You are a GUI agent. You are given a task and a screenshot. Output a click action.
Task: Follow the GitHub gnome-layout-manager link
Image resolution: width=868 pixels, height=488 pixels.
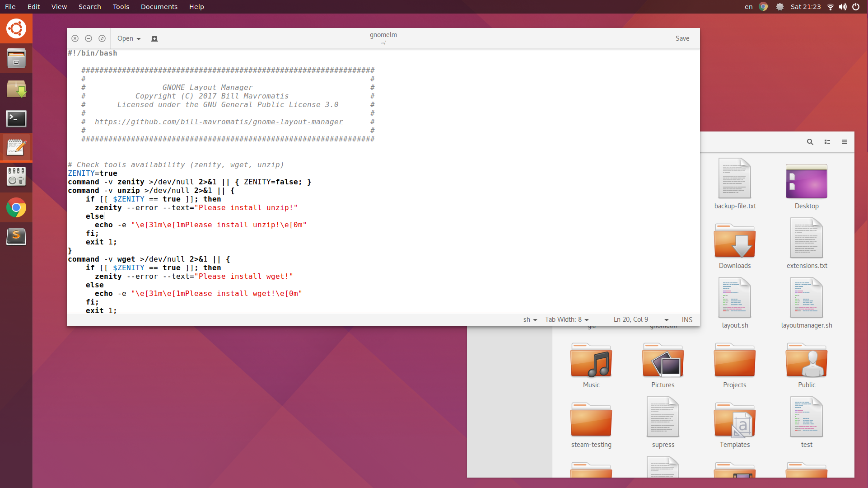[219, 122]
